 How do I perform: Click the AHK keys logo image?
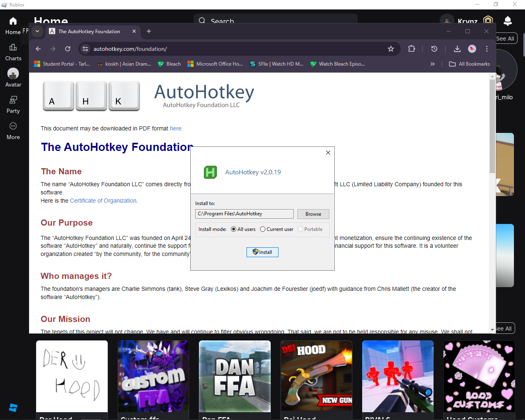(x=91, y=96)
